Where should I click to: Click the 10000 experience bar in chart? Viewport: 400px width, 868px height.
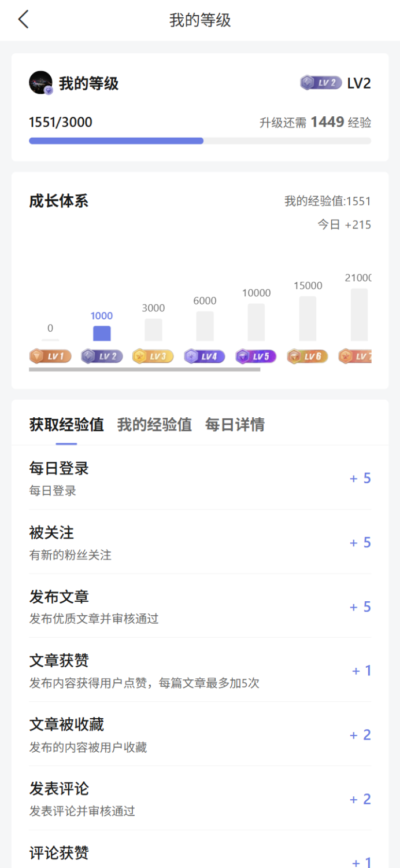coord(256,322)
